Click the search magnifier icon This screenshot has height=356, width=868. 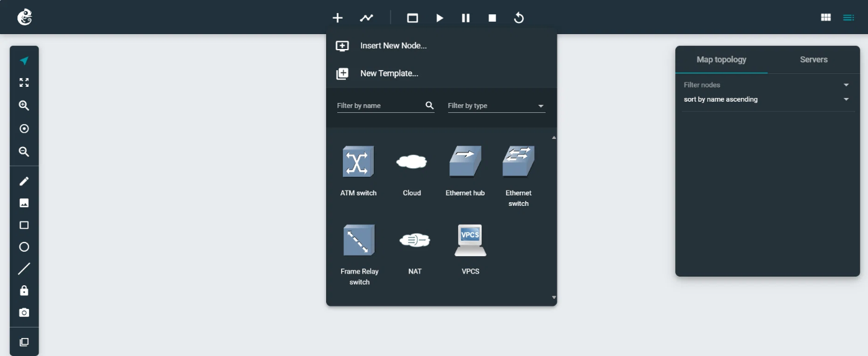click(429, 105)
